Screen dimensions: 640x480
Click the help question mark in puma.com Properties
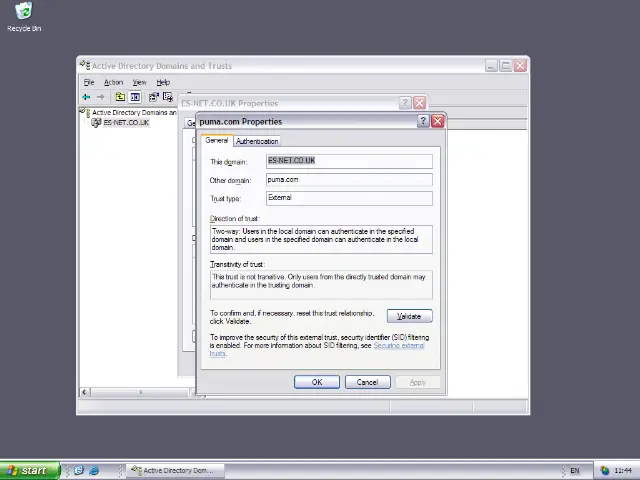(423, 121)
